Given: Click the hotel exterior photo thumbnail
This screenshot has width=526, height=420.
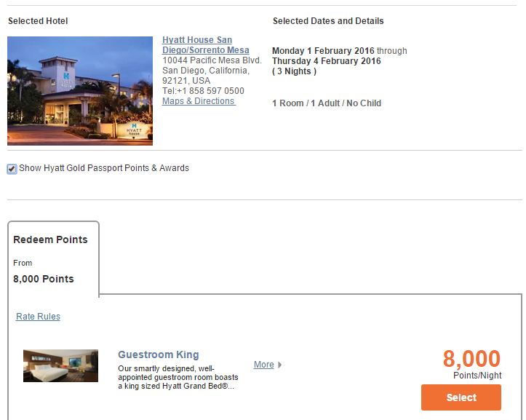Looking at the screenshot, I should click(80, 90).
